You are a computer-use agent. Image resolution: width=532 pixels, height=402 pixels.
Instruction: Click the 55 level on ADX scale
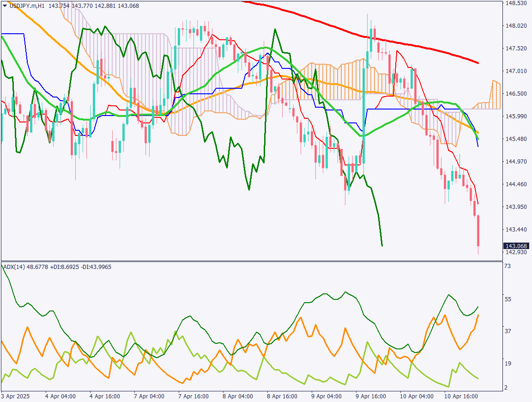coord(507,299)
